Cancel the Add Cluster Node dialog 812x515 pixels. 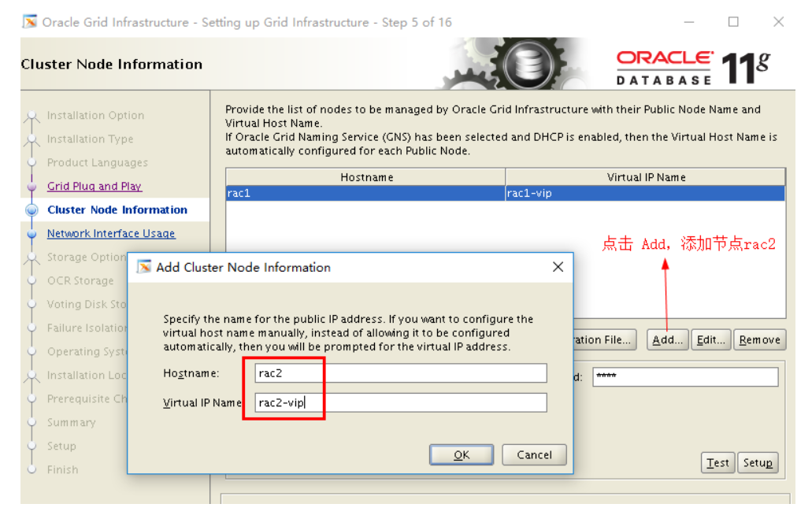click(x=534, y=455)
